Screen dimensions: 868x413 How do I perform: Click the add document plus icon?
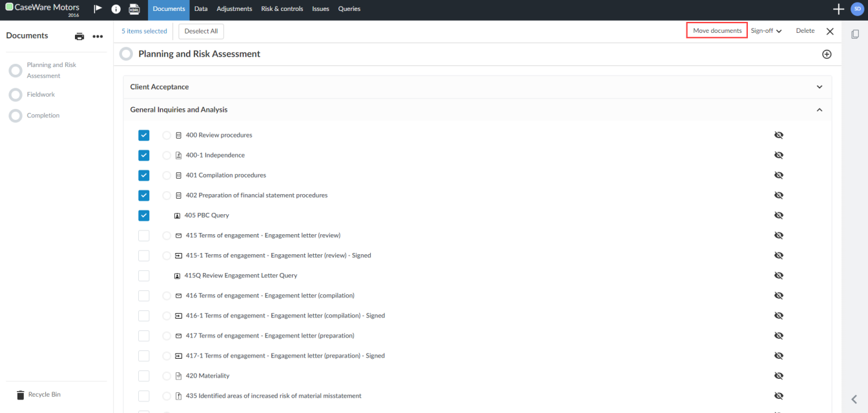pos(827,54)
